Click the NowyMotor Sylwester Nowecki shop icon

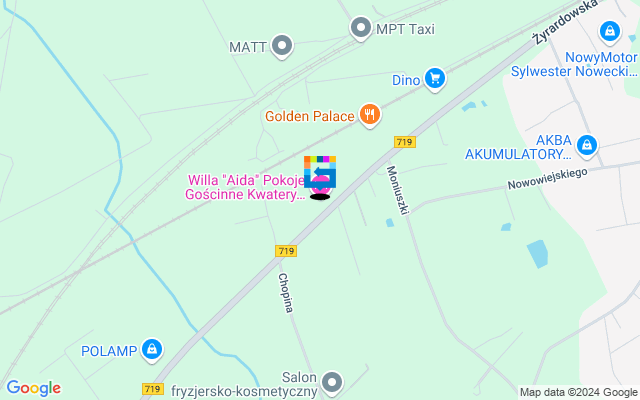click(610, 32)
